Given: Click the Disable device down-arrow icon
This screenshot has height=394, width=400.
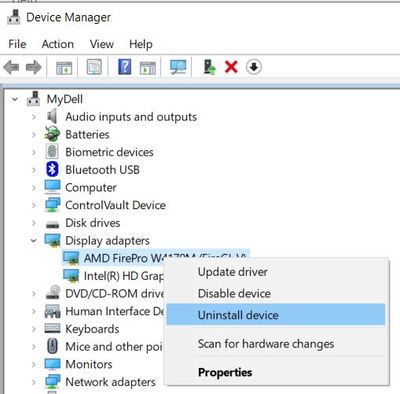Looking at the screenshot, I should point(254,67).
